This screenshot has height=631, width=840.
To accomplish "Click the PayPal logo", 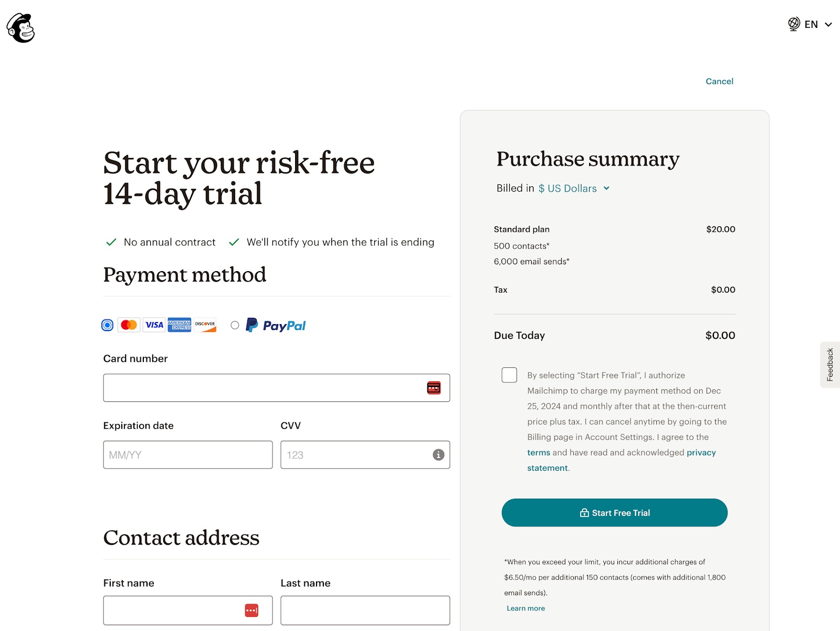I will click(275, 326).
